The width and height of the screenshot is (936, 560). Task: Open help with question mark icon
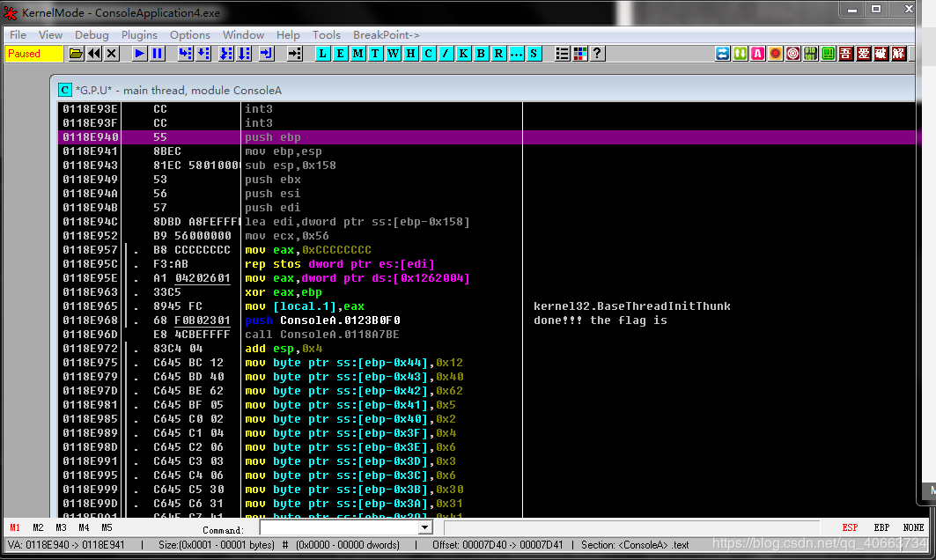(597, 54)
